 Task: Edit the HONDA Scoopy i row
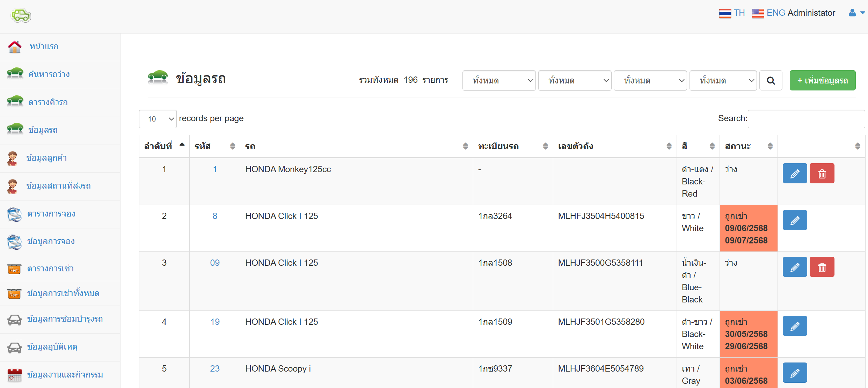(795, 373)
